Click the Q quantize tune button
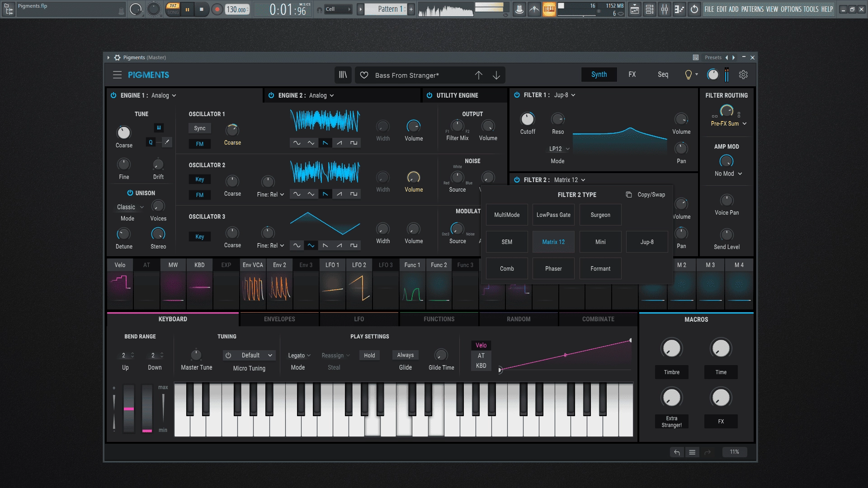This screenshot has height=488, width=868. [151, 142]
